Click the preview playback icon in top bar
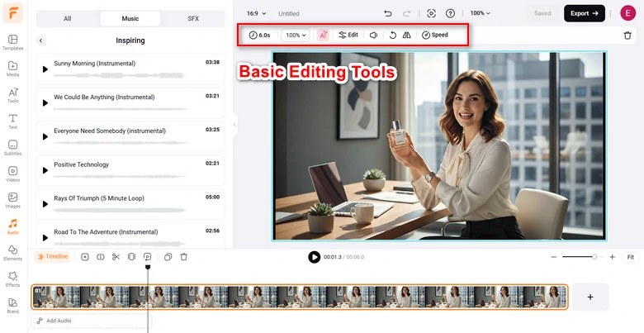The image size is (644, 333). 431,13
